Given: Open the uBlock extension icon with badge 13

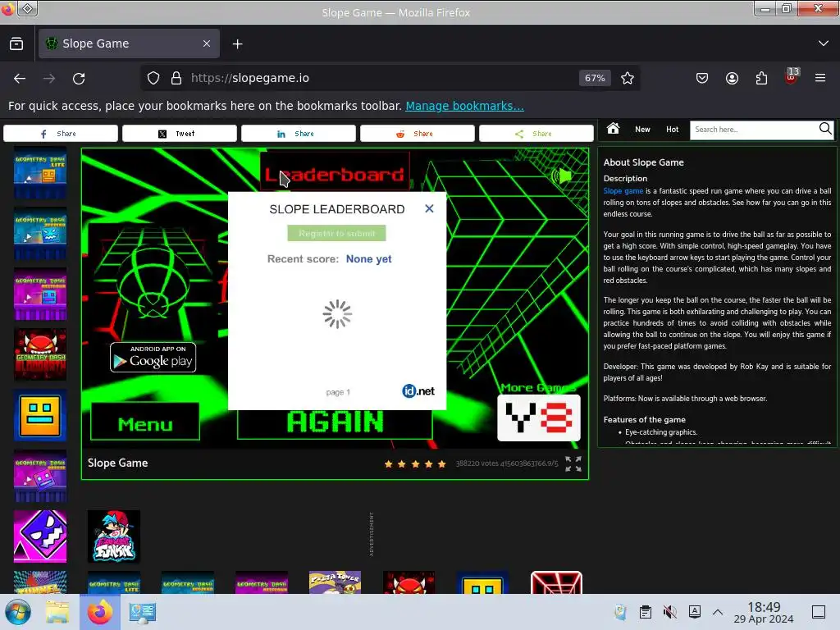Looking at the screenshot, I should coord(792,76).
